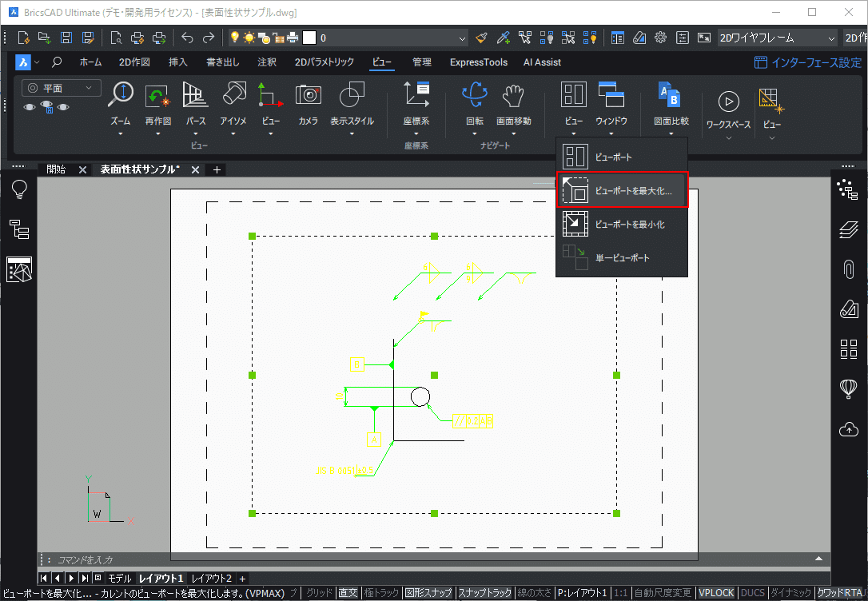
Task: Open the cloud upload panel on right sidebar
Action: 849,429
